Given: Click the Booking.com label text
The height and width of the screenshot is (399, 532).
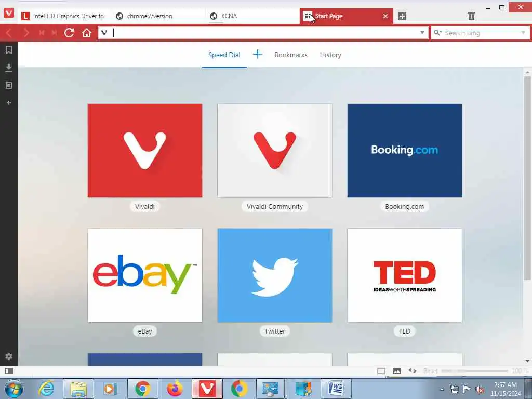Looking at the screenshot, I should [x=404, y=207].
